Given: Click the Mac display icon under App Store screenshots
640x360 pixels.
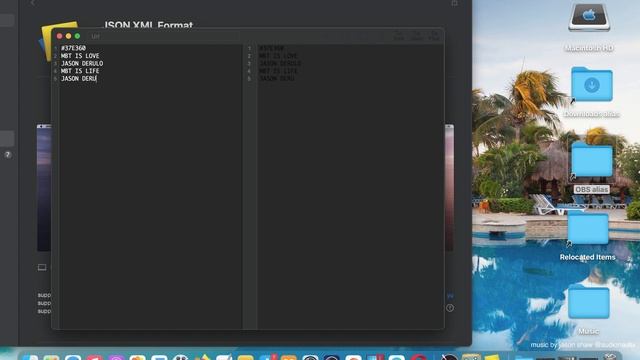Looking at the screenshot, I should pos(42,267).
